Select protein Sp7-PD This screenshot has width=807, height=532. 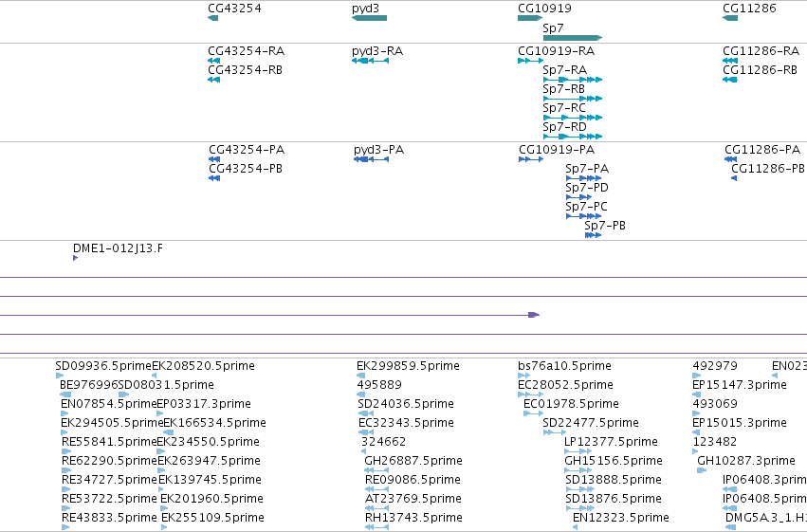point(579,197)
